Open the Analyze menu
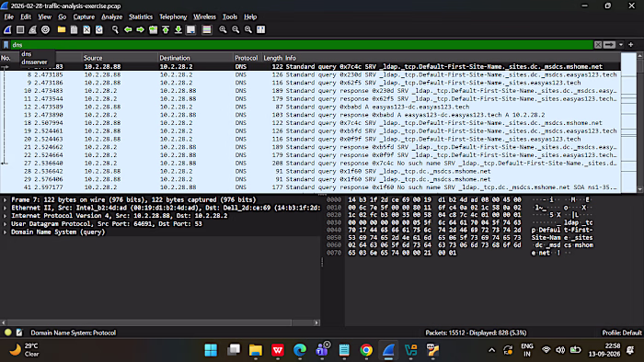Screen dimensions: 644x362 click(x=111, y=17)
